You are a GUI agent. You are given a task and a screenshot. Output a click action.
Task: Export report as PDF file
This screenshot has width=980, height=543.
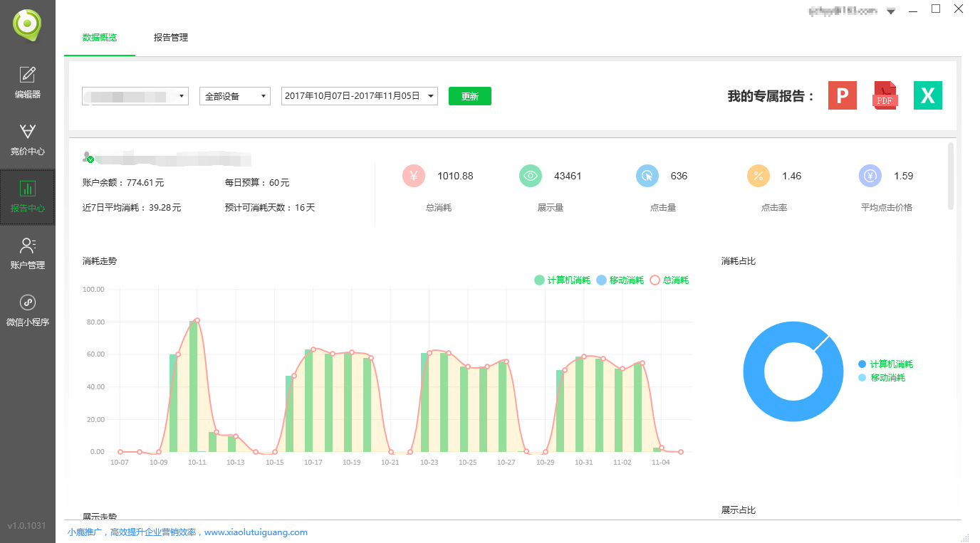[885, 95]
